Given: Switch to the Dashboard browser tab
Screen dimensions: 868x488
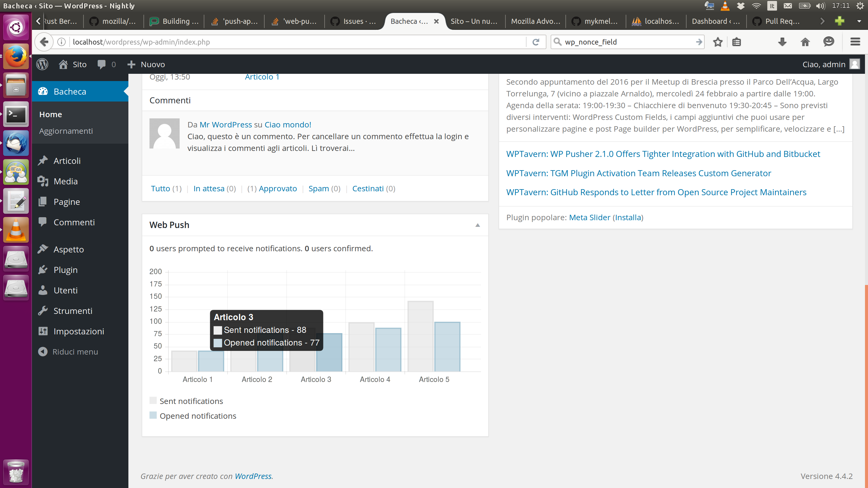Looking at the screenshot, I should 716,21.
